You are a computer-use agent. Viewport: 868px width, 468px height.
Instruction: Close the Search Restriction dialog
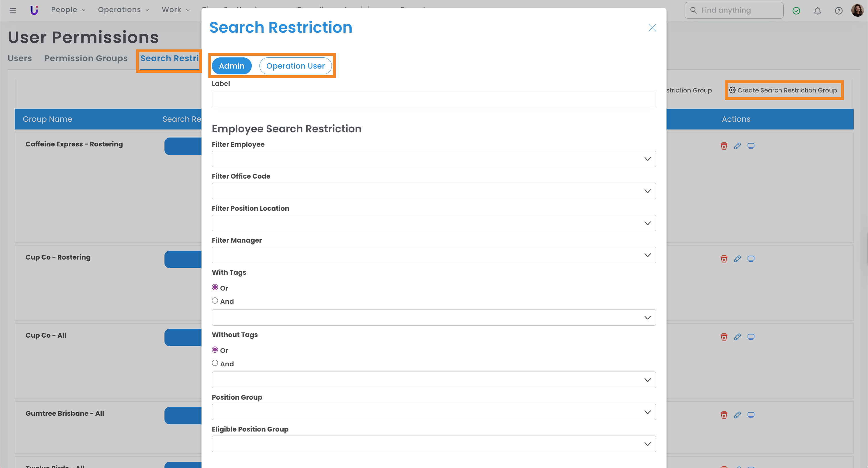click(x=652, y=28)
